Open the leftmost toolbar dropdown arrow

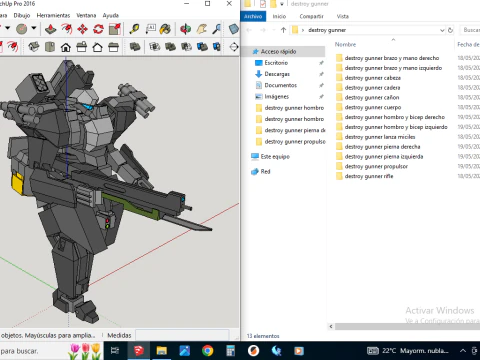pyautogui.click(x=7, y=28)
